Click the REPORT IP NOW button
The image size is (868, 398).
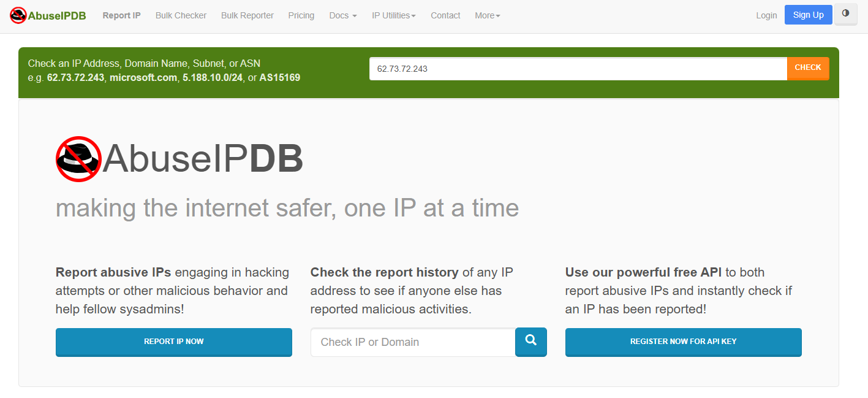point(173,342)
